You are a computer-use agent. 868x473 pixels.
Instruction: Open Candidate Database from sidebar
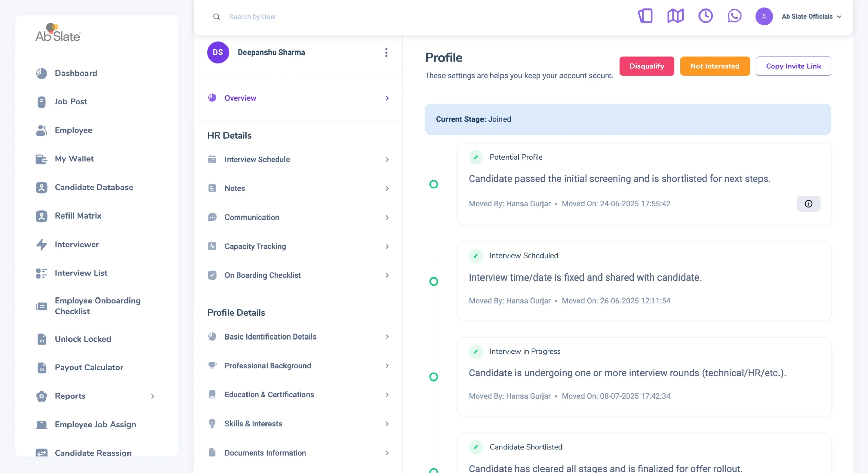tap(94, 187)
